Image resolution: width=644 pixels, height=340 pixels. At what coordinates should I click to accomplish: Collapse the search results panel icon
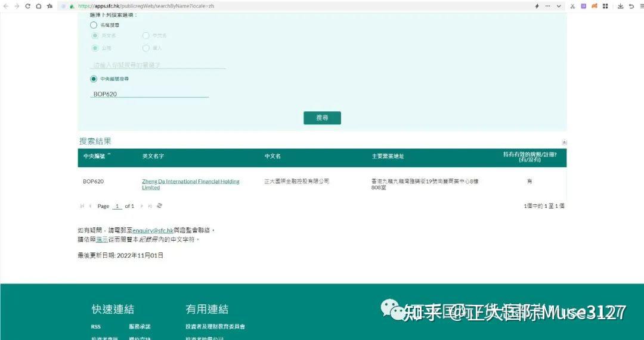click(564, 142)
